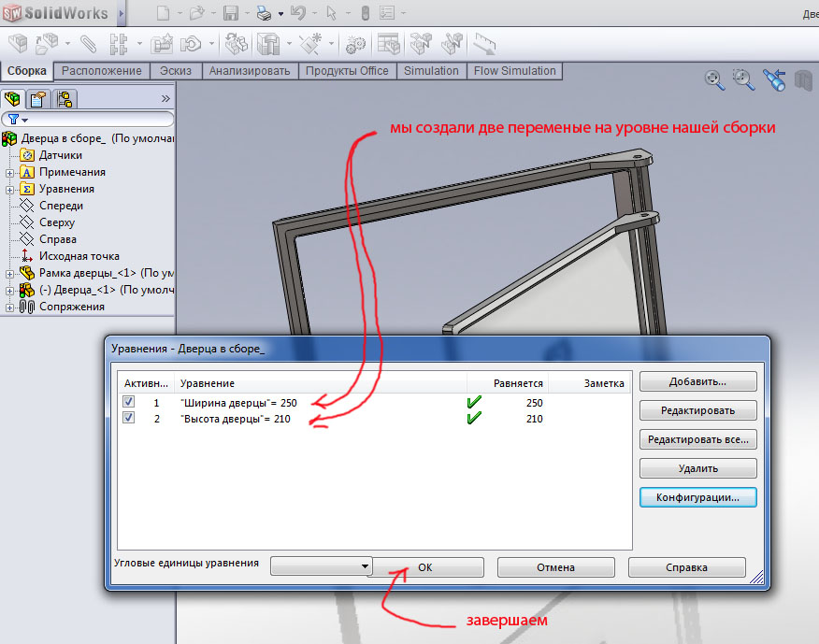Expand the Уравнения folder in the tree

pyautogui.click(x=9, y=189)
